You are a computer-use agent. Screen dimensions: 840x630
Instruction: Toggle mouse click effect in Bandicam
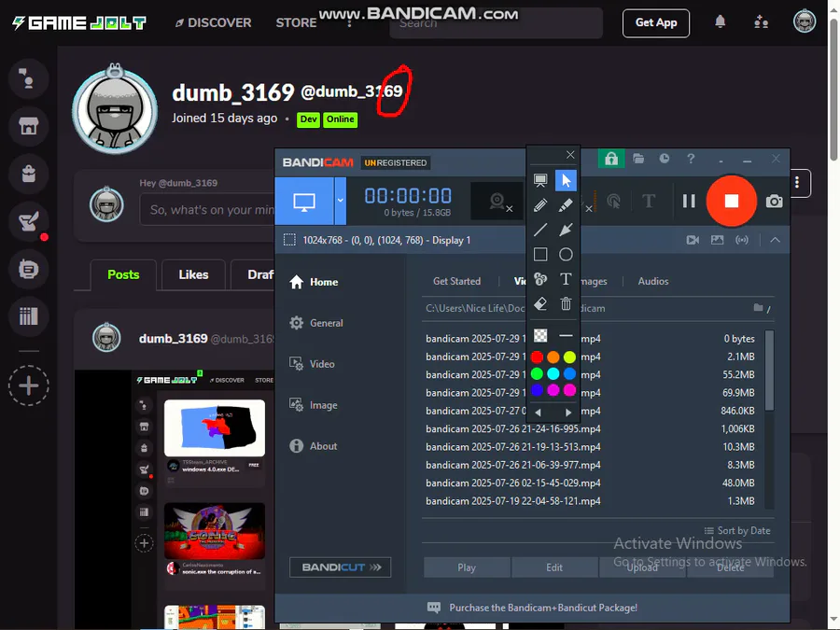point(614,202)
